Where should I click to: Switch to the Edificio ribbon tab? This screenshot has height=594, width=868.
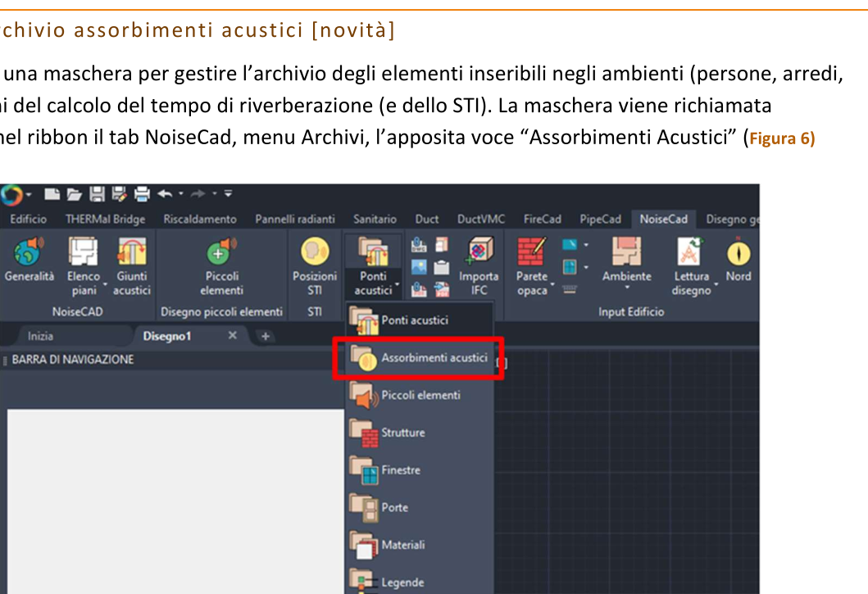point(28,220)
